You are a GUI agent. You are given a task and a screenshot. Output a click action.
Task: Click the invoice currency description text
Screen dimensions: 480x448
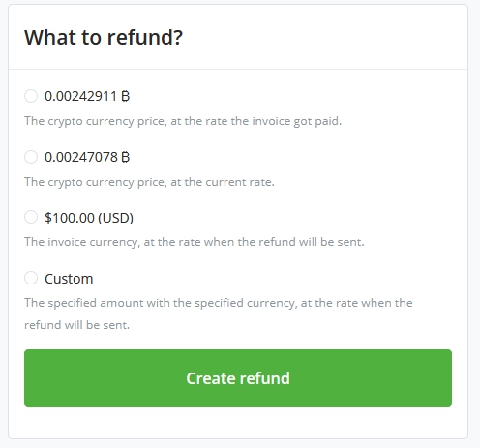coord(195,242)
